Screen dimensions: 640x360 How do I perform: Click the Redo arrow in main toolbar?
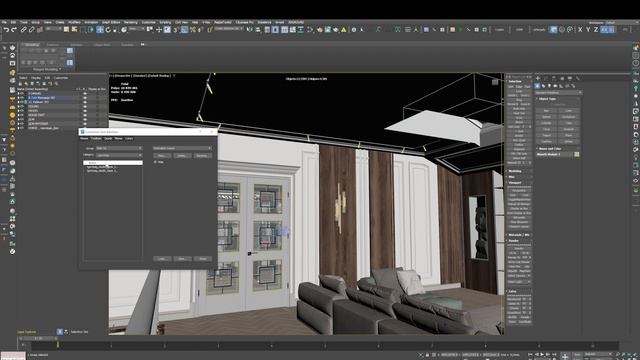pyautogui.click(x=14, y=29)
